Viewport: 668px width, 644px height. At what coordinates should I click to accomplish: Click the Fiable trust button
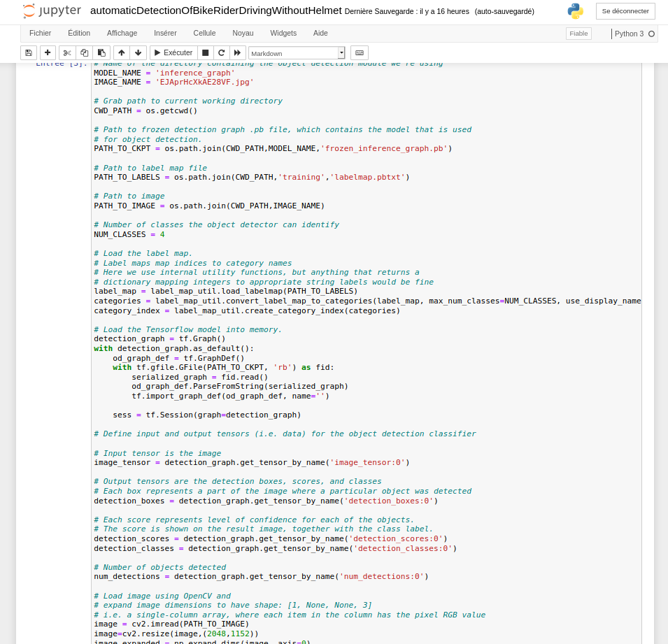pos(578,34)
